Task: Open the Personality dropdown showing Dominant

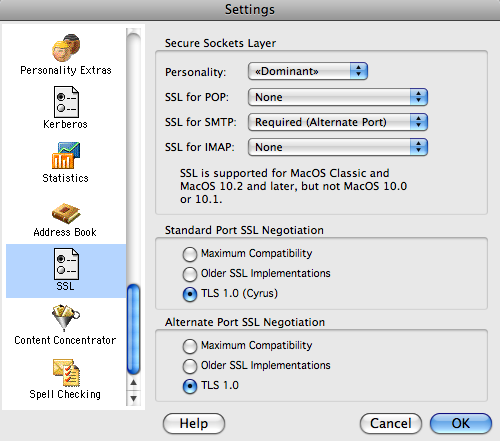Action: pos(308,71)
